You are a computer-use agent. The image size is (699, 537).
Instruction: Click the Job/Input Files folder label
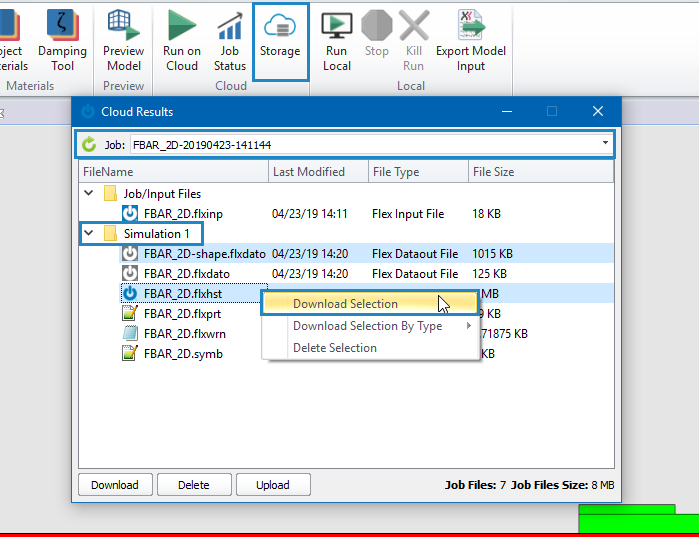pos(162,194)
